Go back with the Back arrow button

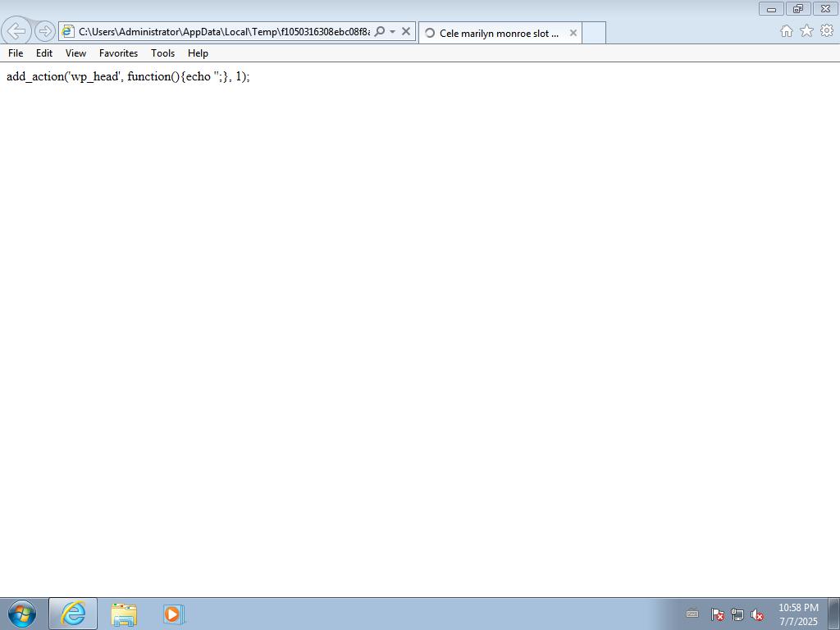pyautogui.click(x=16, y=31)
